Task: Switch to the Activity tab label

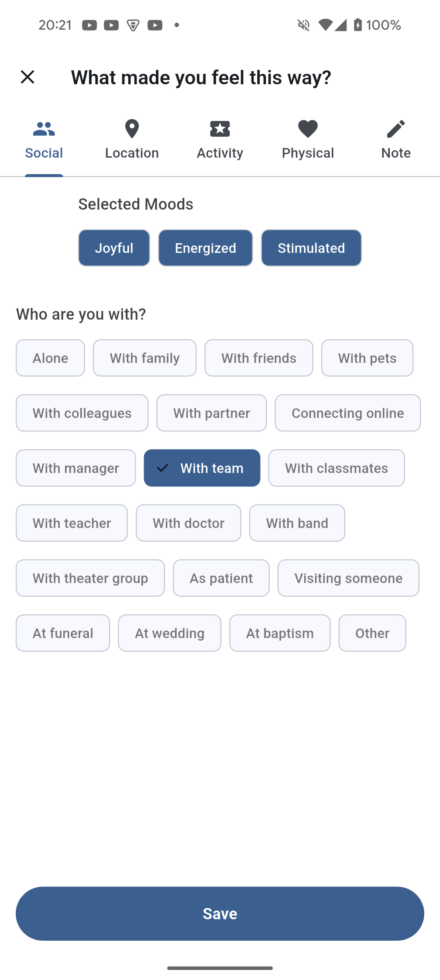Action: (x=220, y=153)
